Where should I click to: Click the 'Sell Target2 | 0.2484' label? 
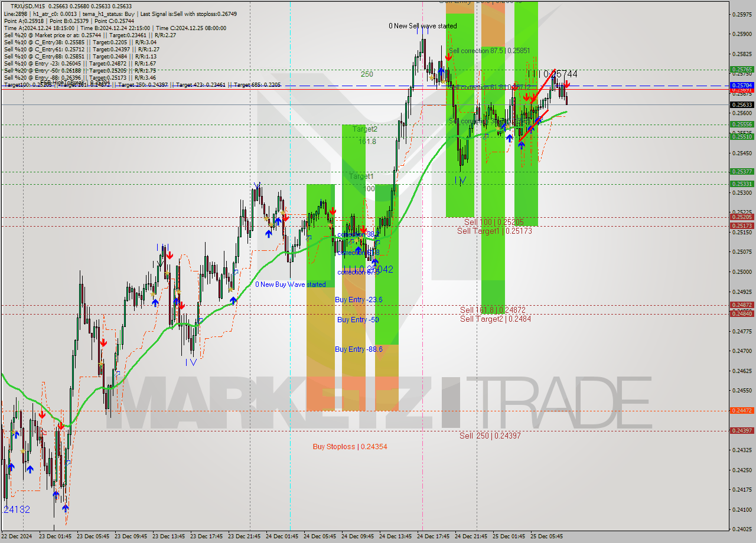pos(496,319)
